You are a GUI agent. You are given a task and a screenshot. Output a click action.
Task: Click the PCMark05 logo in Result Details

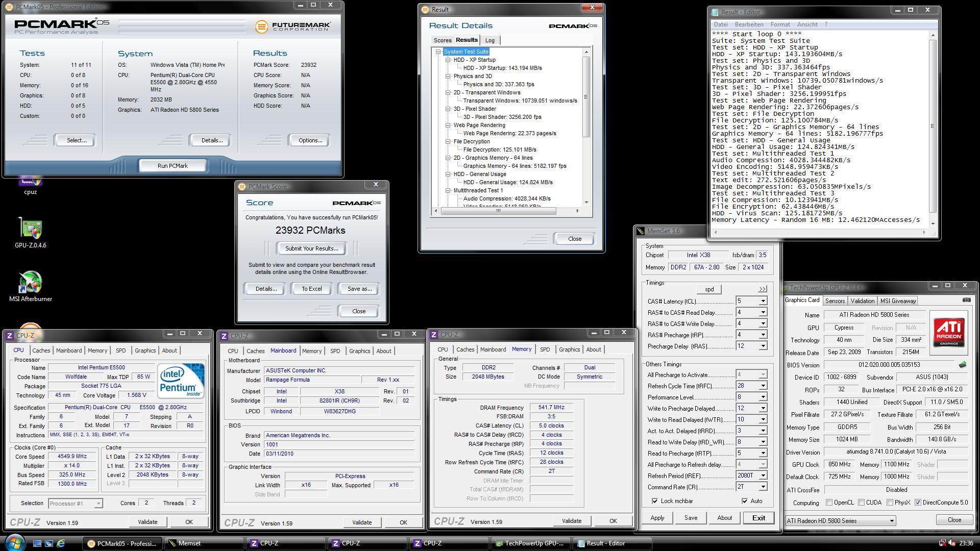573,26
